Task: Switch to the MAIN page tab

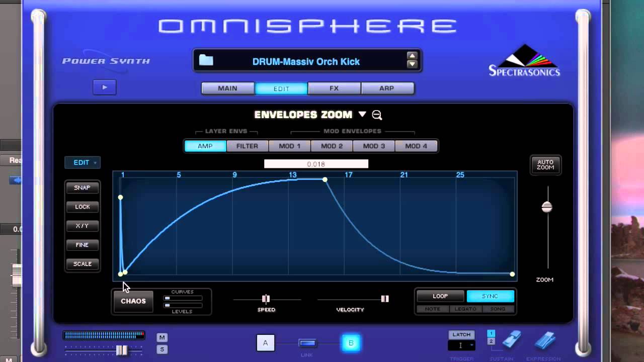Action: (227, 88)
